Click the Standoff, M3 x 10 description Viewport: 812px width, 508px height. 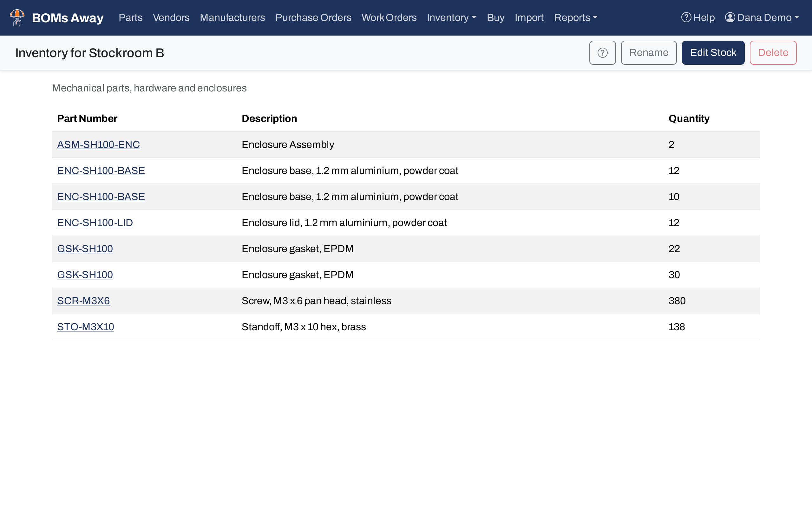tap(304, 327)
